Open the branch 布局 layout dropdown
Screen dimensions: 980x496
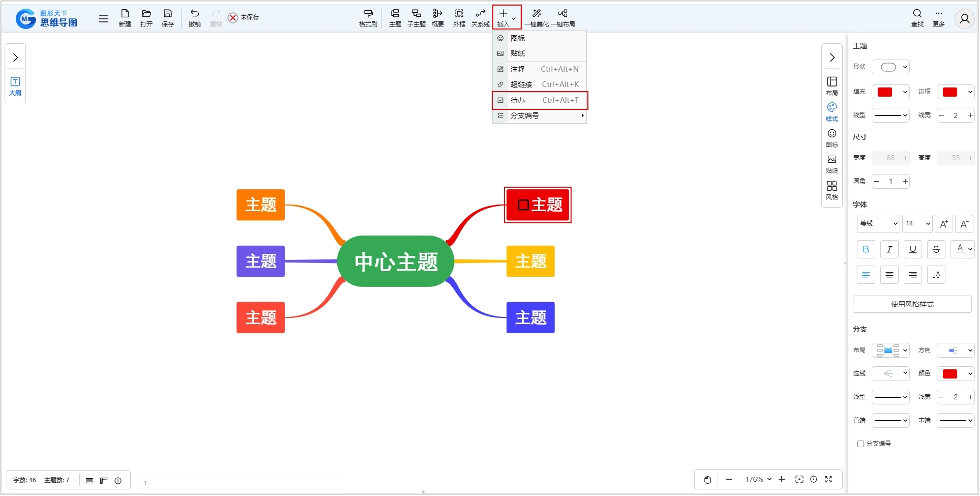(x=890, y=351)
